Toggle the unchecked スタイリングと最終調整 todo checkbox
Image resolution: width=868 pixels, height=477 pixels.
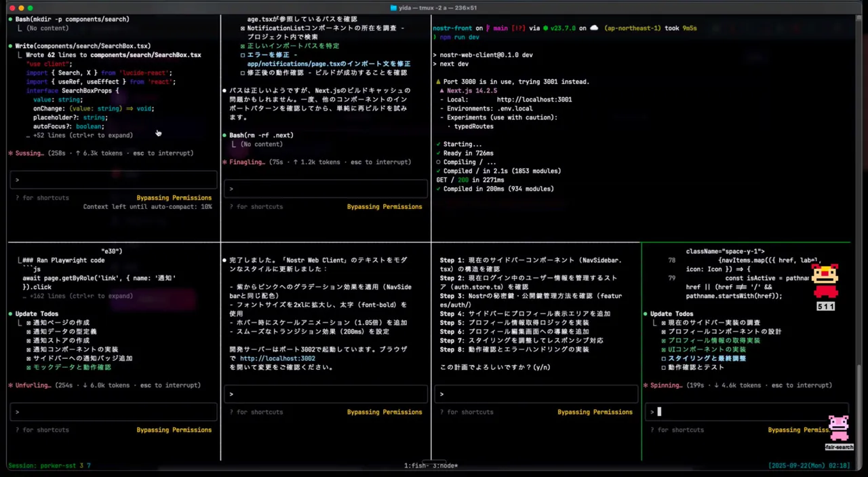(x=663, y=358)
